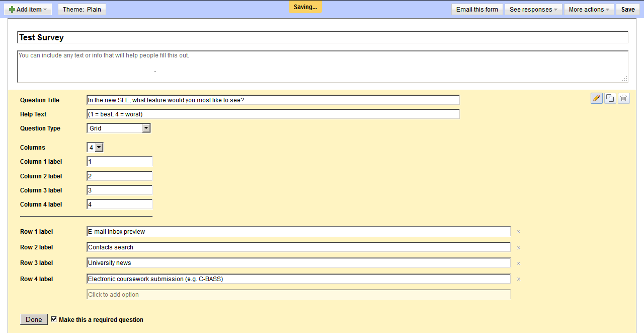Image resolution: width=644 pixels, height=333 pixels.
Task: Open the More actions menu
Action: (589, 10)
